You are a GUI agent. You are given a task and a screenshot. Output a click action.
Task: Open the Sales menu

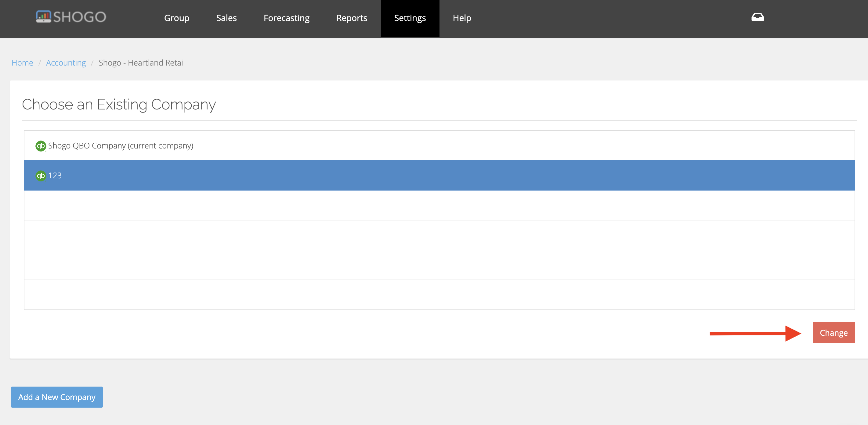click(226, 18)
